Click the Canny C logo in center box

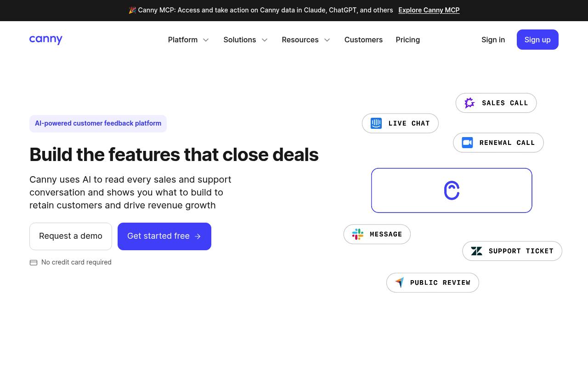coord(452,190)
